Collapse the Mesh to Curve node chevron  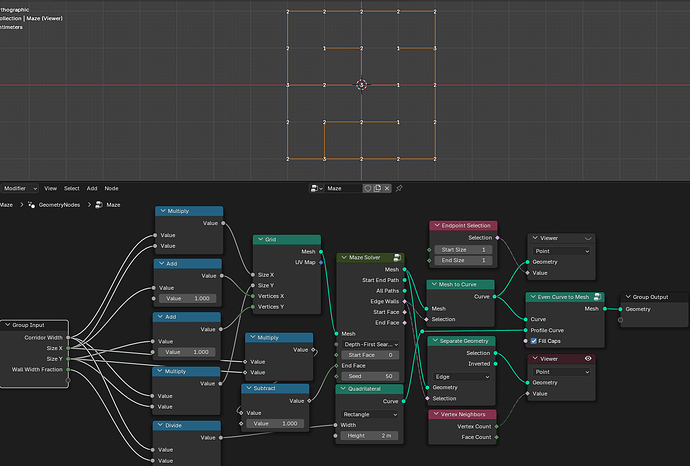(434, 284)
